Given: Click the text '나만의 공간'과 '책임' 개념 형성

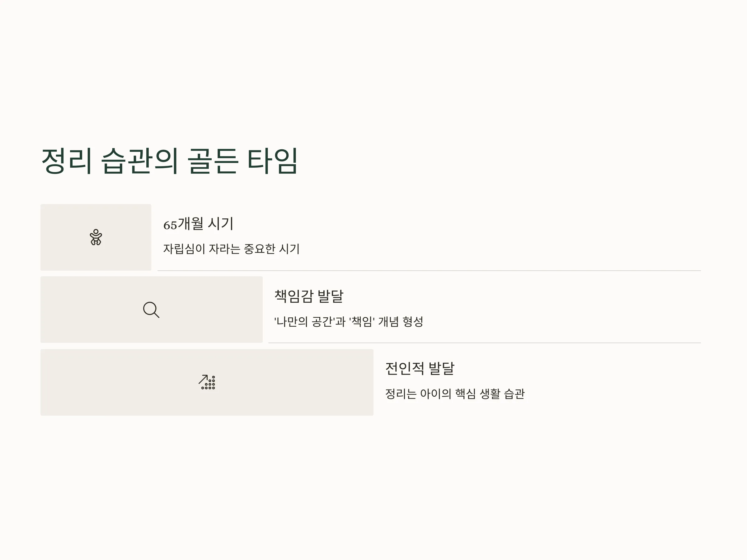Looking at the screenshot, I should point(349,321).
